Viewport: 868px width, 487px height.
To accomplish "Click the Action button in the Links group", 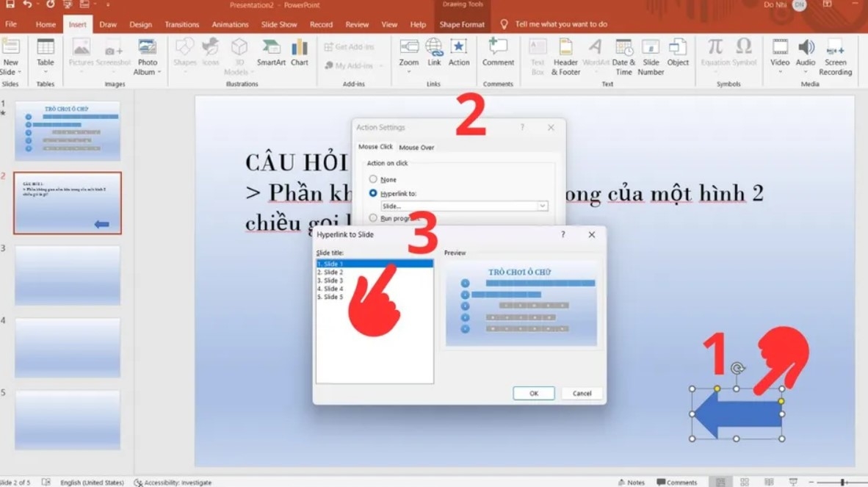I will tap(459, 53).
